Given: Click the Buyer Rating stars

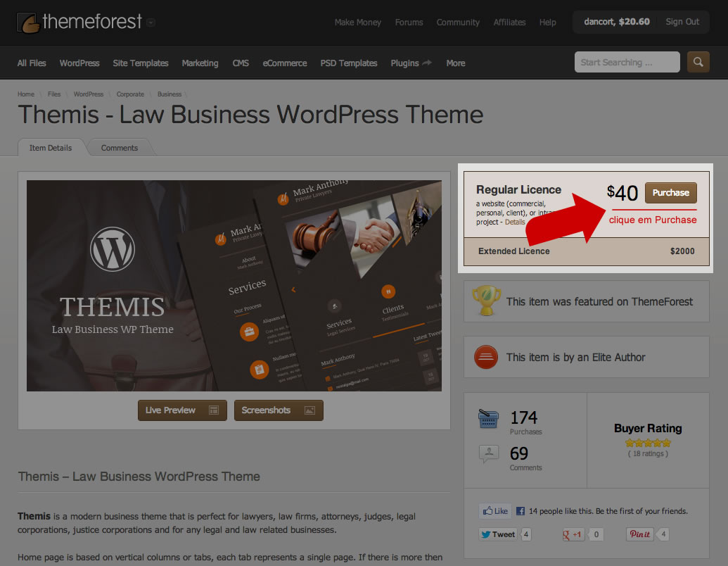Looking at the screenshot, I should 648,443.
